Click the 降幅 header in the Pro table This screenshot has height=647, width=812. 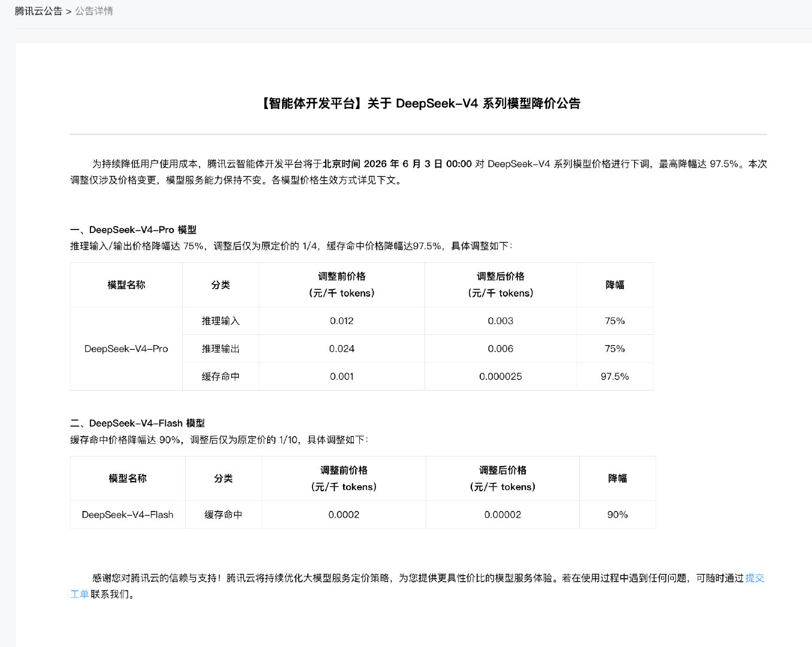tap(615, 285)
